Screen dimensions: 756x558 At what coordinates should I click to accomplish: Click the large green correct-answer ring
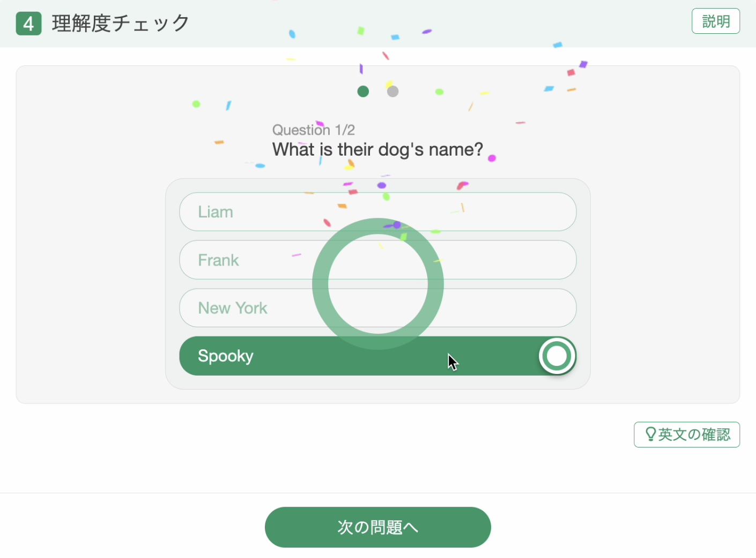378,284
